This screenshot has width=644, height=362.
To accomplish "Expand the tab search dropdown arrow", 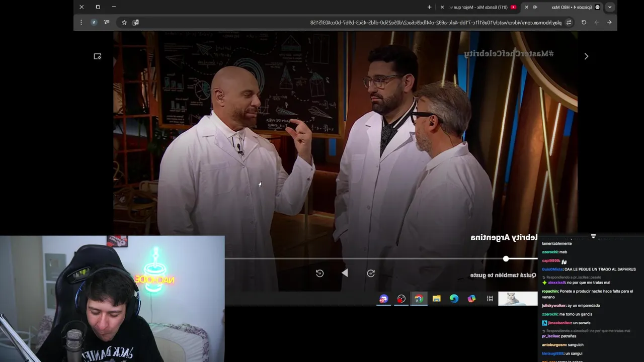I will pos(610,7).
